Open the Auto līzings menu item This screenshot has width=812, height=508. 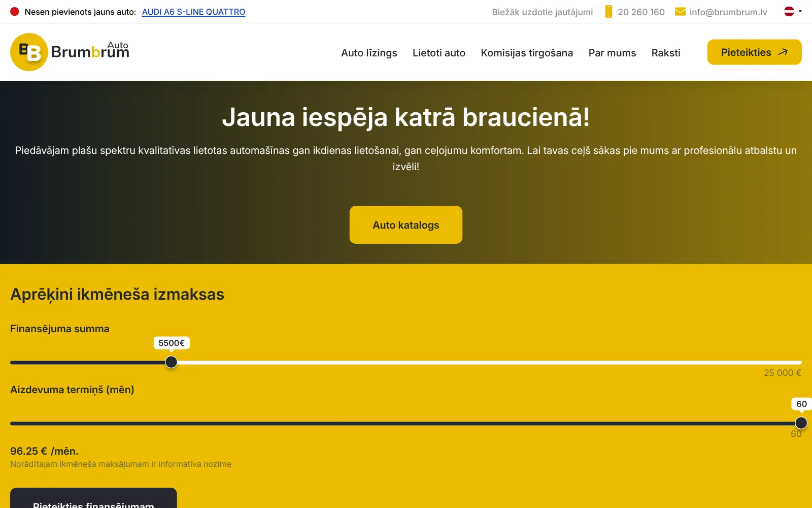[x=369, y=53]
